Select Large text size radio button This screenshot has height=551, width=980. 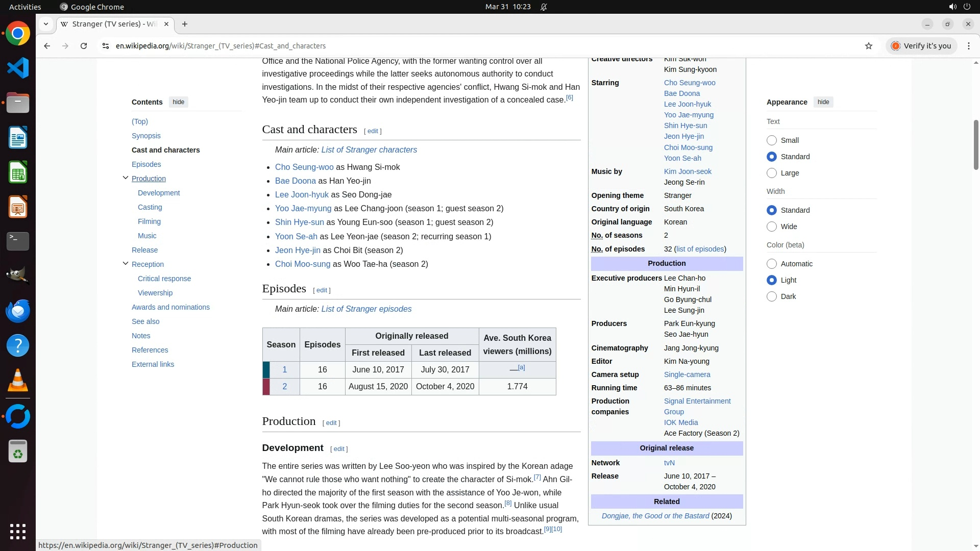click(x=772, y=173)
